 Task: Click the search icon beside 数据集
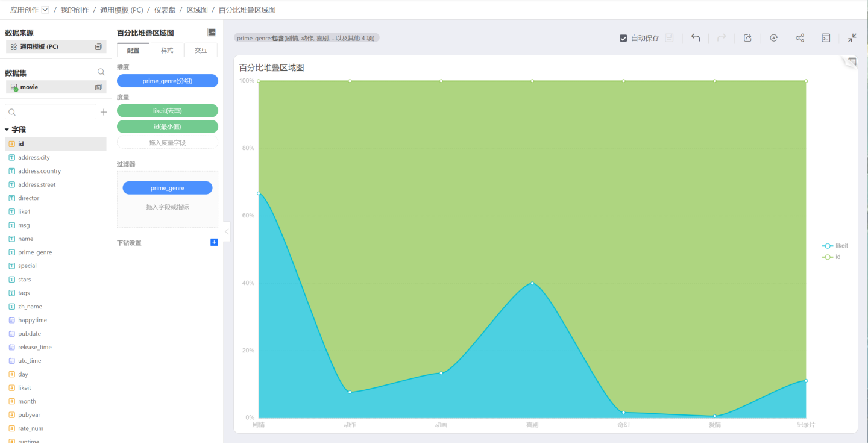(x=101, y=72)
